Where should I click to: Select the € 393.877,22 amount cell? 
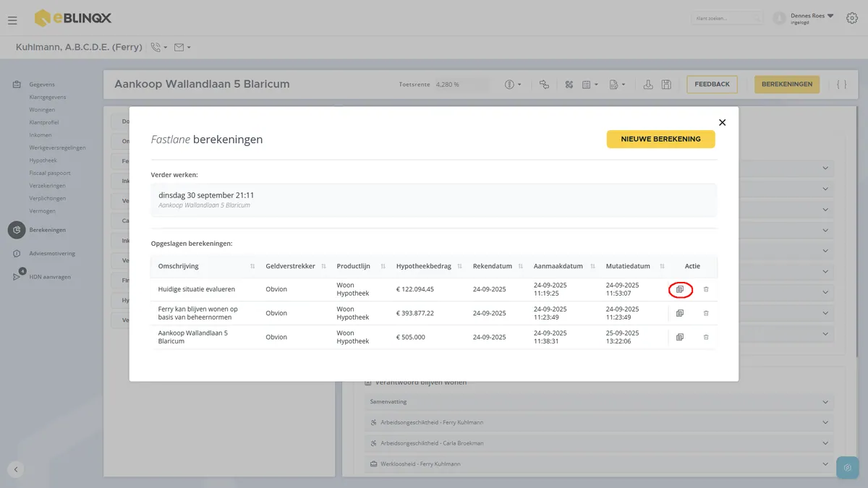pos(415,313)
